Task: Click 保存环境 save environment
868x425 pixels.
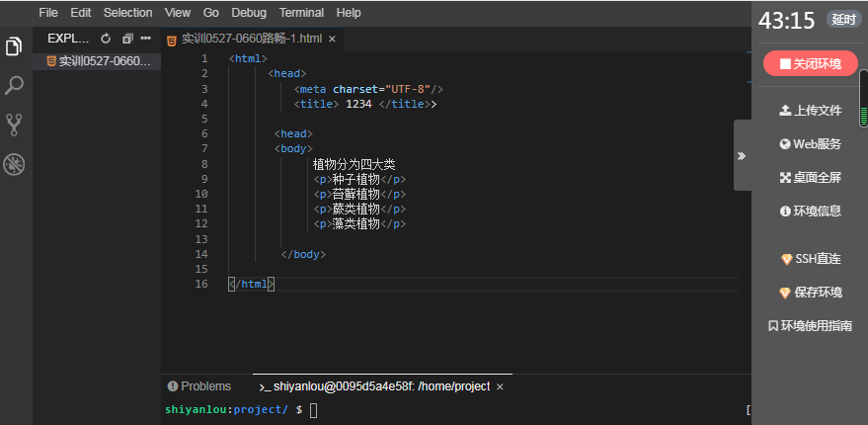Action: pyautogui.click(x=811, y=292)
